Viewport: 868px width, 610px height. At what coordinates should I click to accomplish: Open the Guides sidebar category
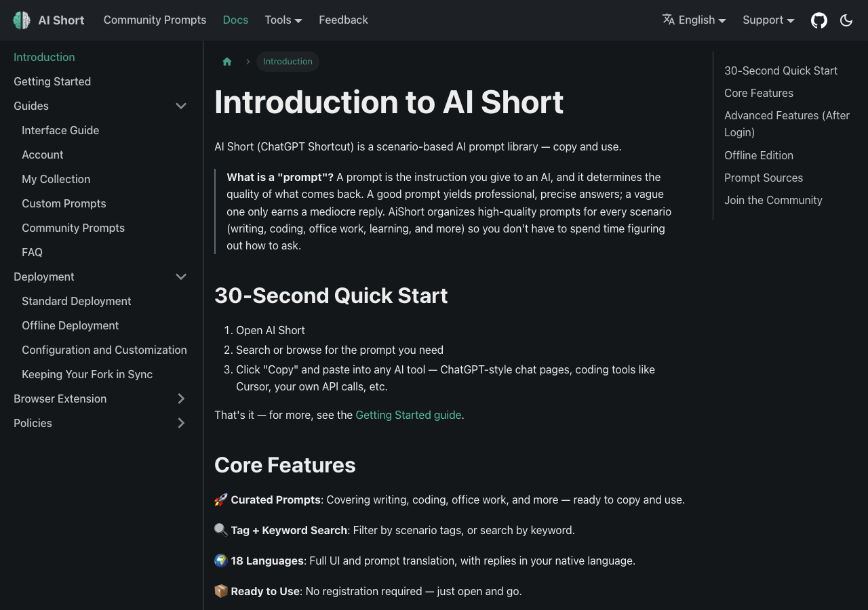coord(31,106)
